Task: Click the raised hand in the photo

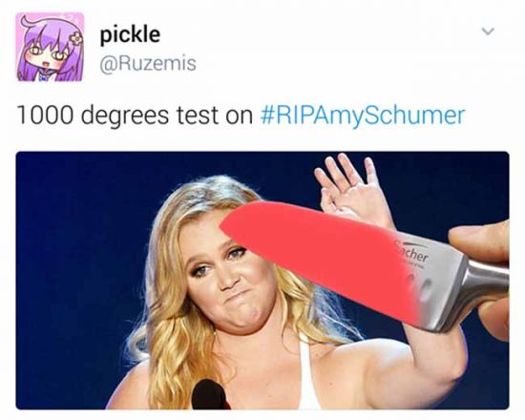Action: coord(351,189)
